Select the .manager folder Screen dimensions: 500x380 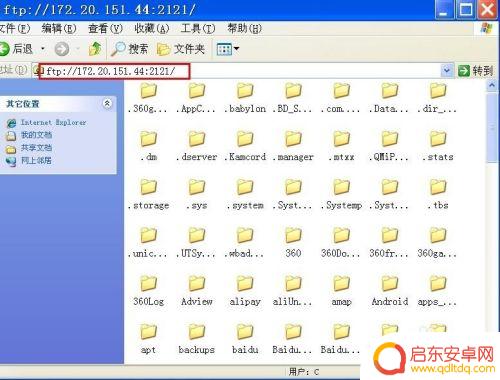[x=293, y=147]
